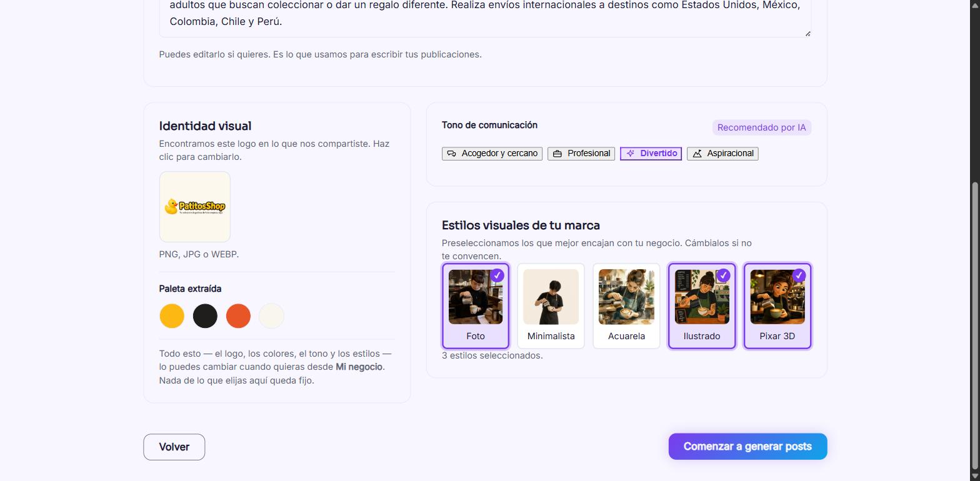Image resolution: width=980 pixels, height=481 pixels.
Task: Click the Recomendado por IA badge
Action: click(761, 127)
